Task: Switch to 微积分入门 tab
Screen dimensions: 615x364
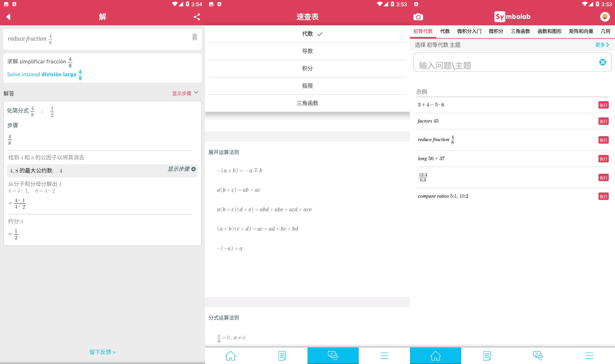Action: [x=469, y=31]
